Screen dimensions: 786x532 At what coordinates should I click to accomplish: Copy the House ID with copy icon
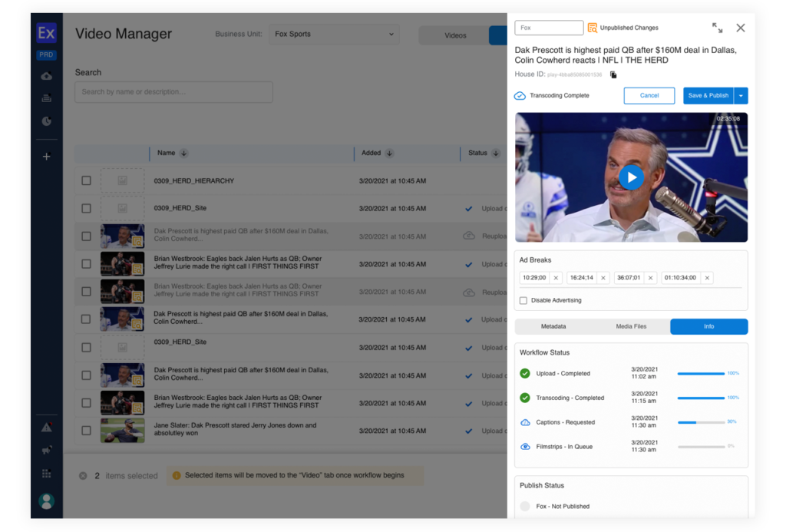[x=613, y=74]
